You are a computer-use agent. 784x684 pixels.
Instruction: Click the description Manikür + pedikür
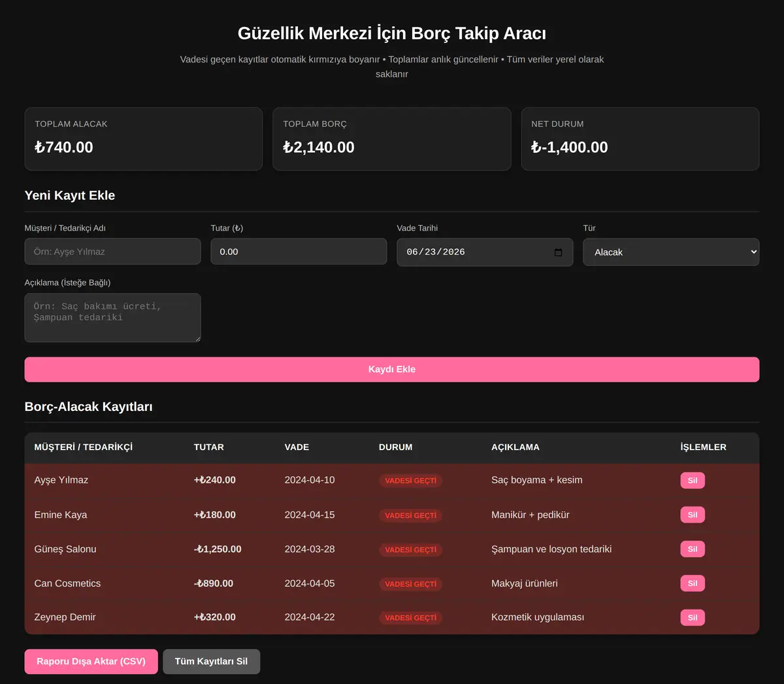point(531,515)
